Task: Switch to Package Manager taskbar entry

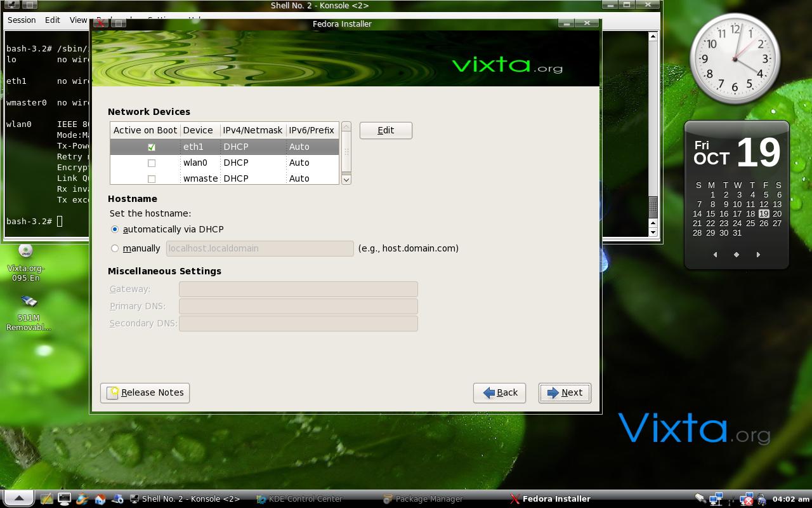Action: (423, 499)
